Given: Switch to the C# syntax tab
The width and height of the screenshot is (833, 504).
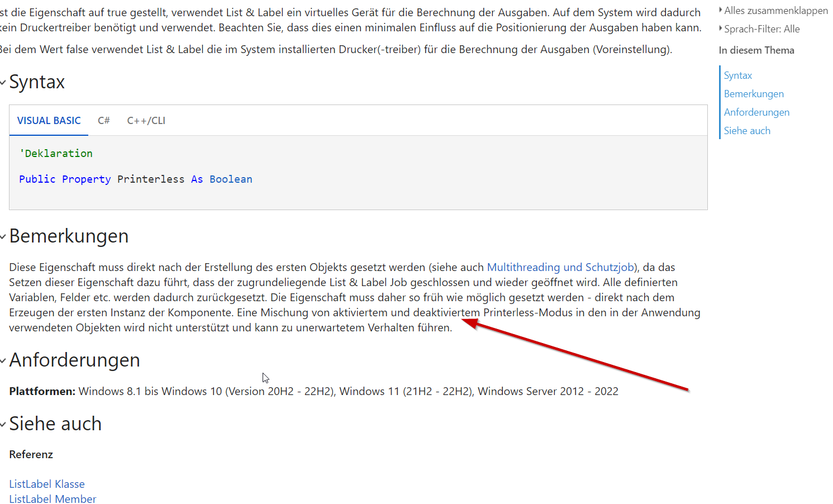Looking at the screenshot, I should (x=104, y=121).
